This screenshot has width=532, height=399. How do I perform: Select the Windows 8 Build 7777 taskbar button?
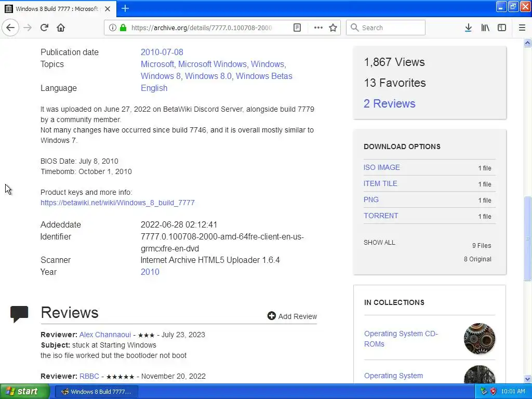point(96,392)
